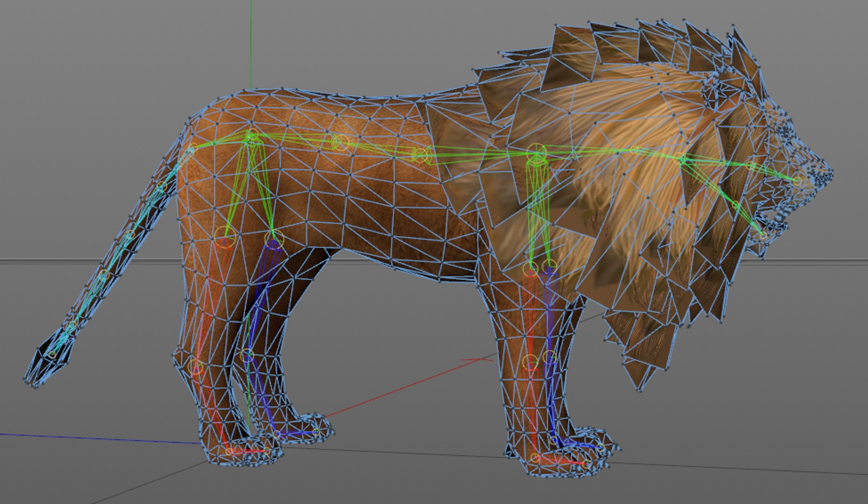Select the mid-spine joint at mane's edge
This screenshot has height=504, width=868.
coord(421,155)
